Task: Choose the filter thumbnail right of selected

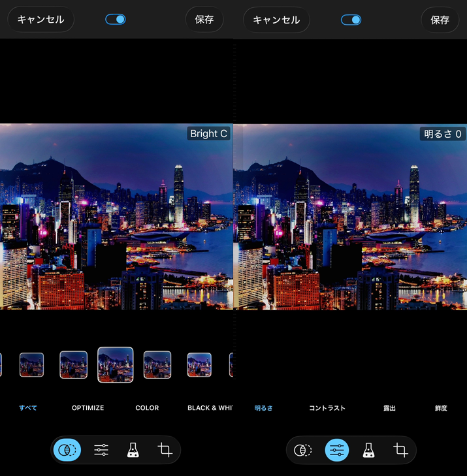Action: point(157,364)
